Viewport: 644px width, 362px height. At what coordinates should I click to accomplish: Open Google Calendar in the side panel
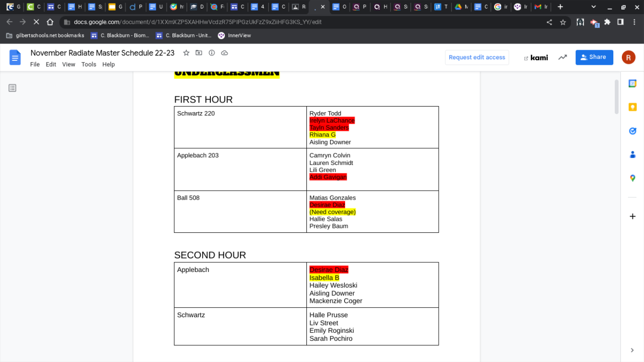coord(632,83)
